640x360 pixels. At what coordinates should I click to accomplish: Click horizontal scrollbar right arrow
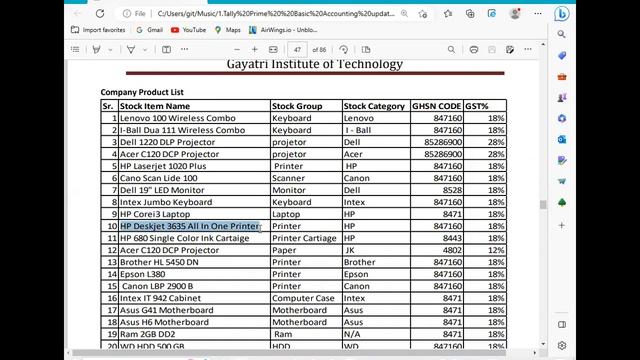coord(535,352)
